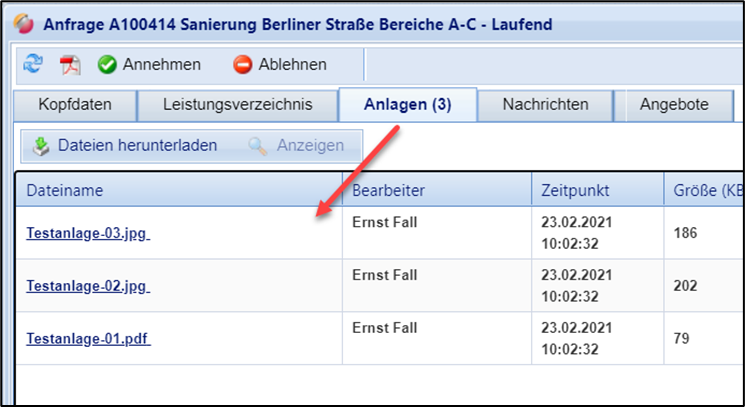Click the red Ablehnen icon
This screenshot has height=407, width=745.
pos(243,65)
